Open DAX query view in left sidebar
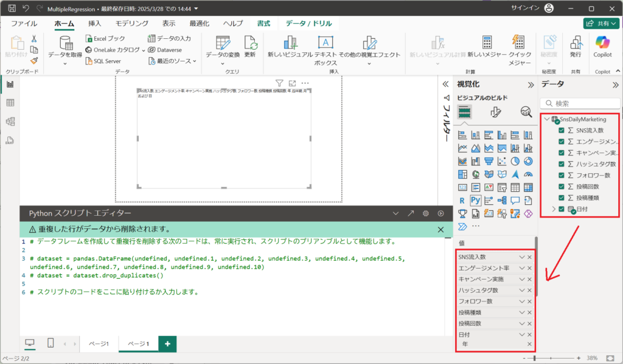 click(10, 140)
